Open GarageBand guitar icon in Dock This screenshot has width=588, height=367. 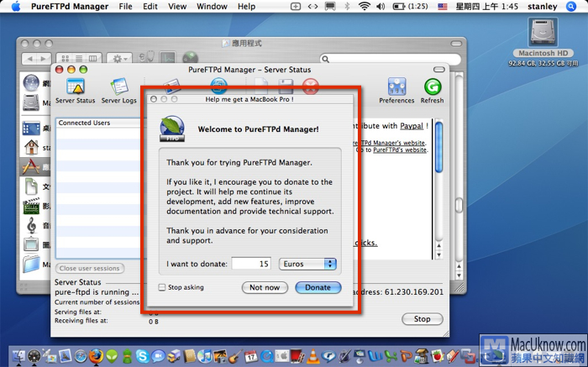coord(236,356)
